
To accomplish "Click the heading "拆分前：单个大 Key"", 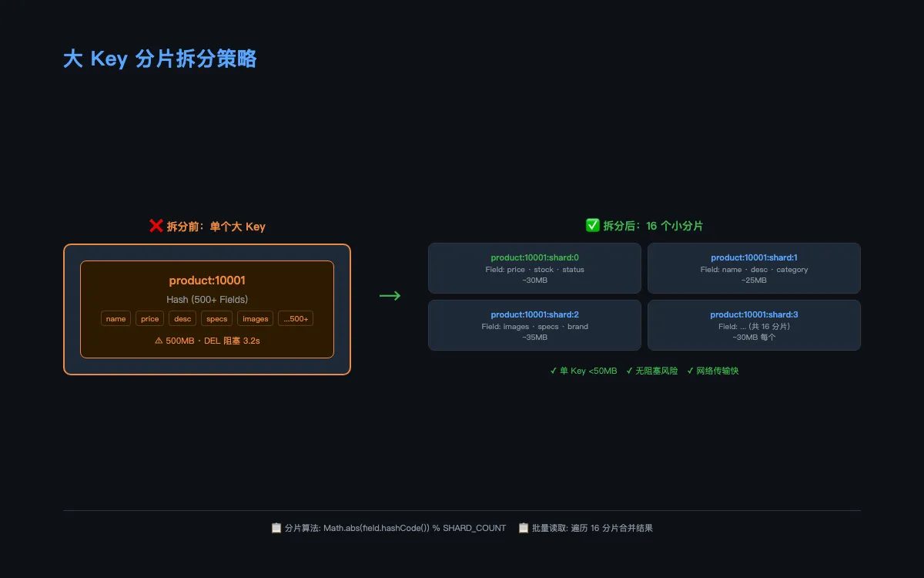I will (216, 227).
